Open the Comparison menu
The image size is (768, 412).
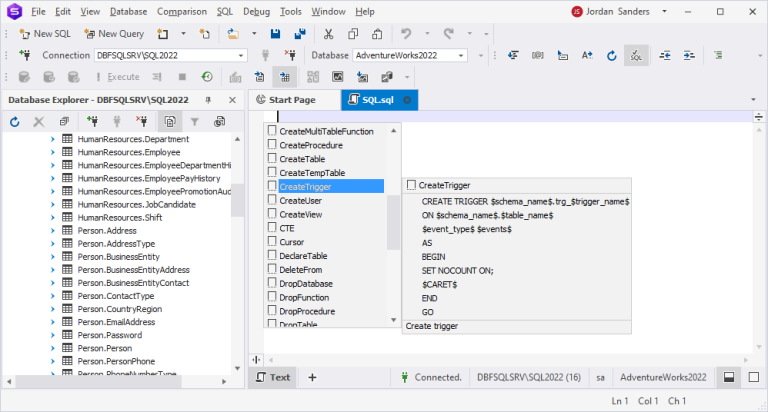coord(180,11)
